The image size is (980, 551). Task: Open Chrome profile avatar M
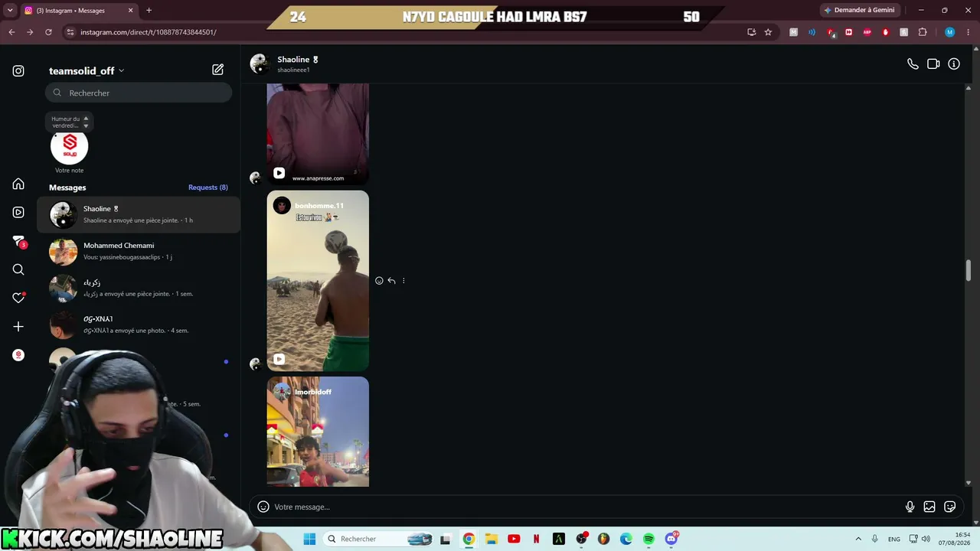(950, 32)
